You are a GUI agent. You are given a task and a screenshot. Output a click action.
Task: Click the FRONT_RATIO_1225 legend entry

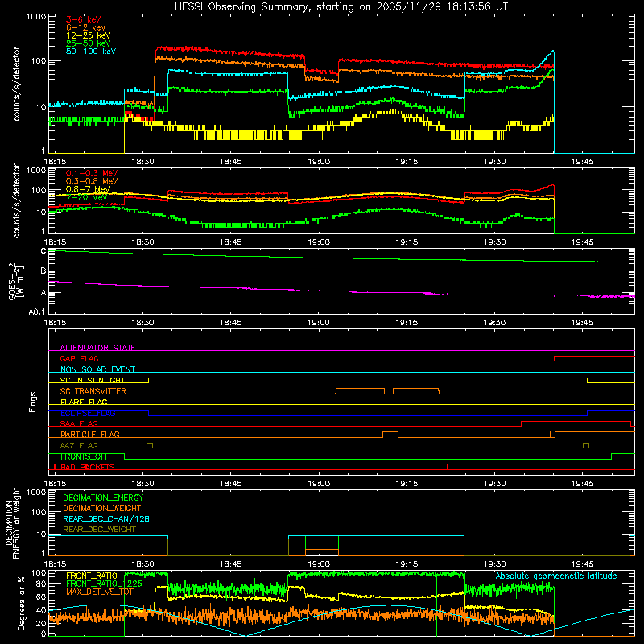104,584
